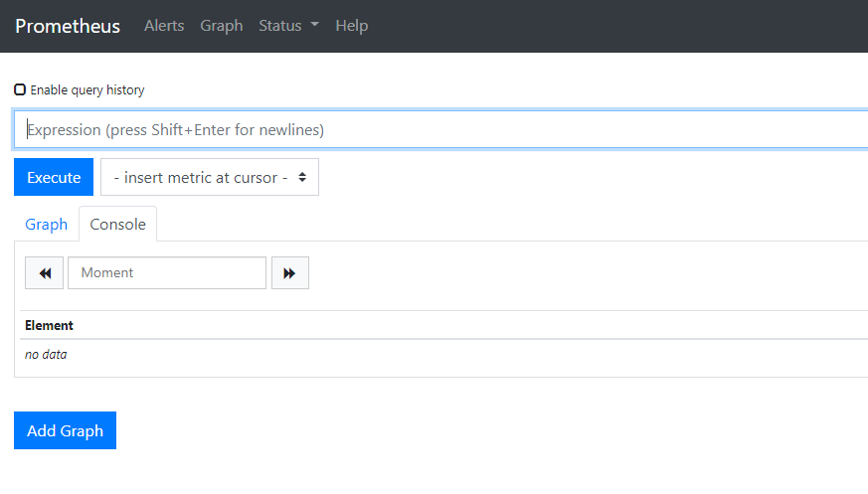Click the 'no data' result row
This screenshot has width=868, height=494.
click(46, 354)
